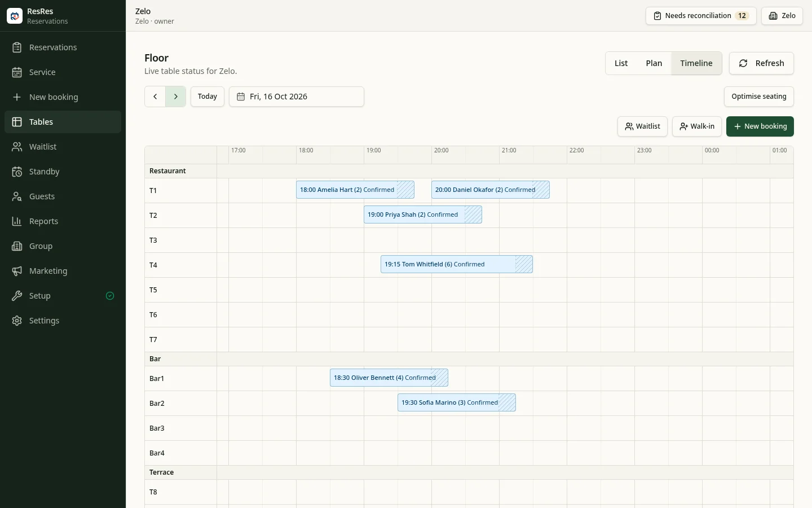Open the Waitlist button above the timeline
The height and width of the screenshot is (508, 812).
point(643,126)
